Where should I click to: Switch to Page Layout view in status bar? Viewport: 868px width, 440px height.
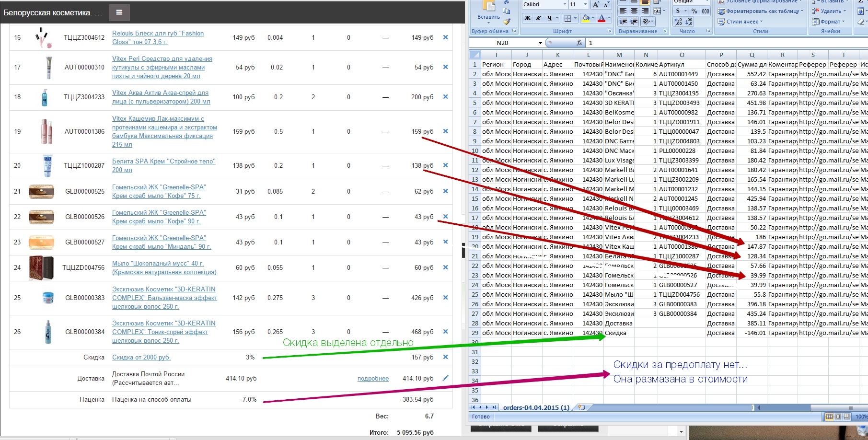[838, 417]
